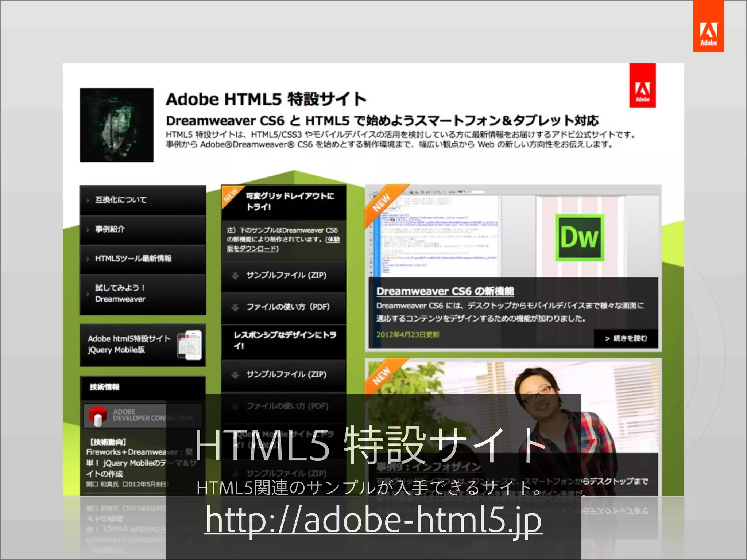Click the orange Adobe logo in slide corner
The width and height of the screenshot is (747, 560).
coord(708,26)
